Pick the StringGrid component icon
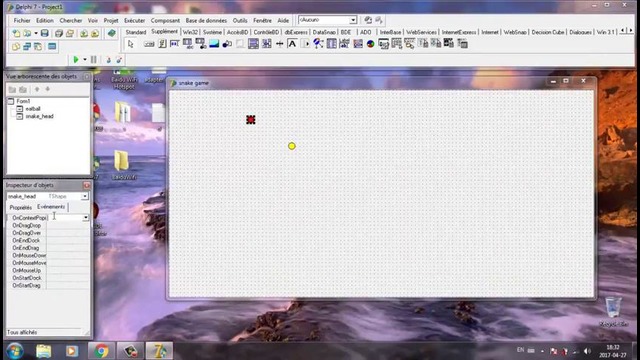640x360 pixels. point(188,44)
